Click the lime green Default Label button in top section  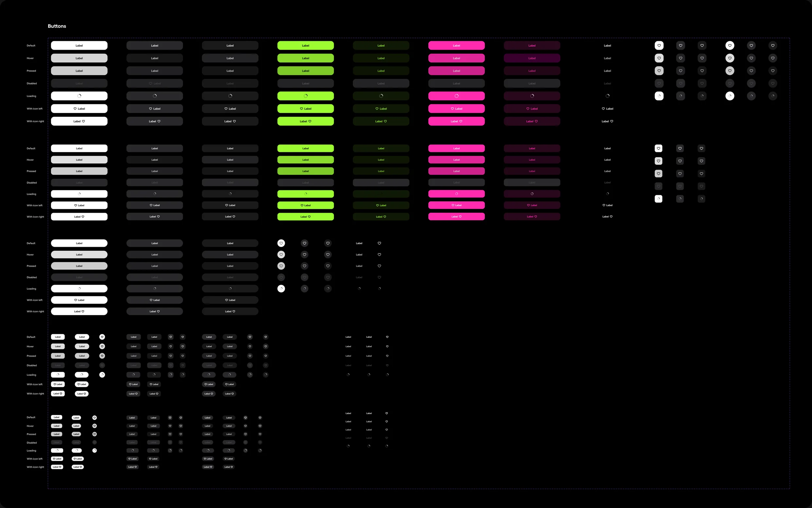click(305, 45)
